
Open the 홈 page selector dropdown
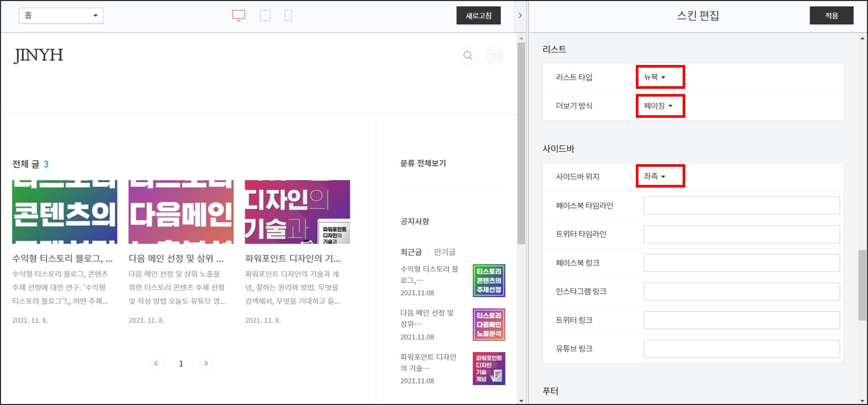click(x=61, y=16)
